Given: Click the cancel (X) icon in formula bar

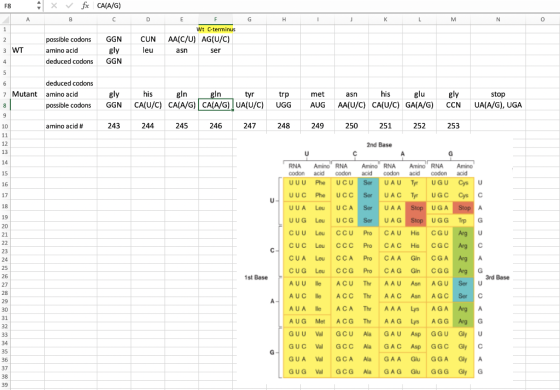Looking at the screenshot, I should point(54,6).
